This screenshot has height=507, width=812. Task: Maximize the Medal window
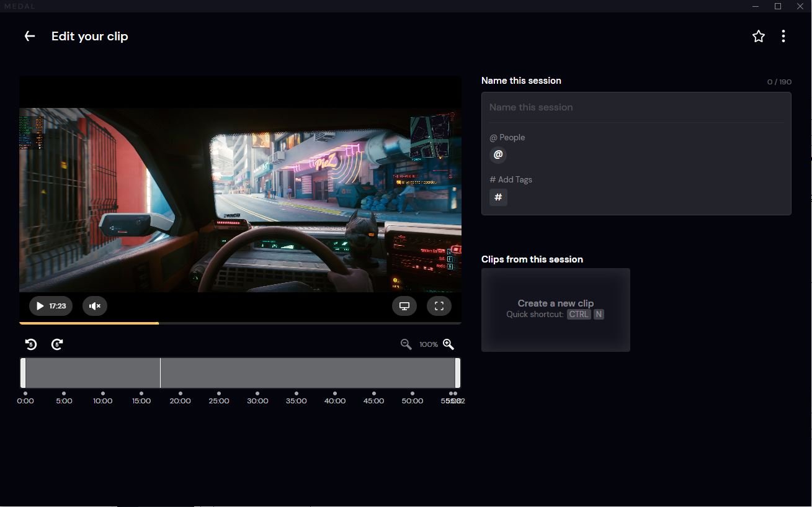point(778,6)
